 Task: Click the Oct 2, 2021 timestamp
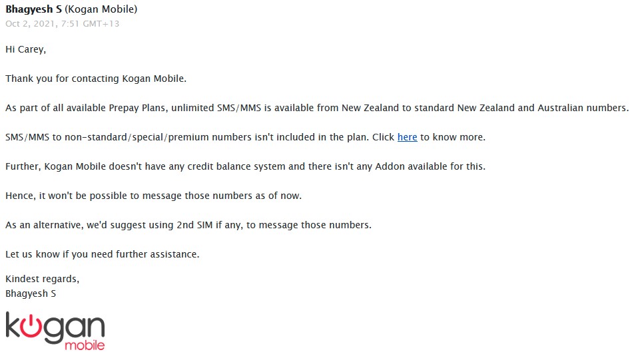pyautogui.click(x=63, y=23)
